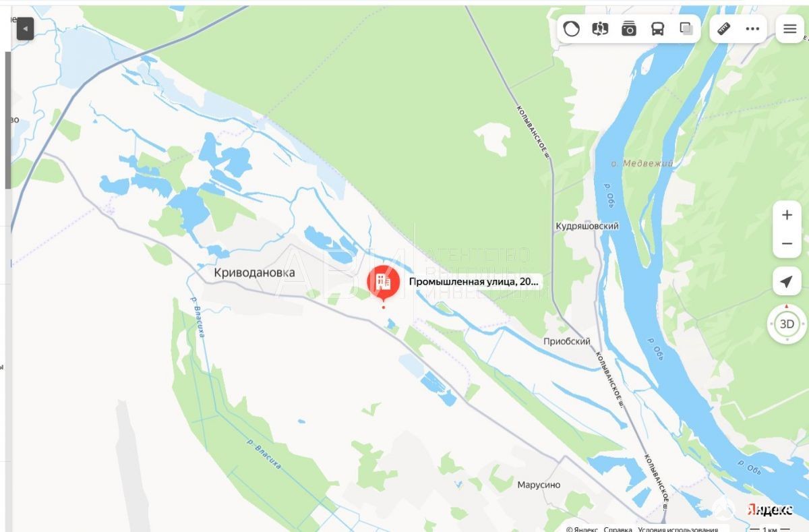Expand the collapsed side panel arrow

[25, 29]
